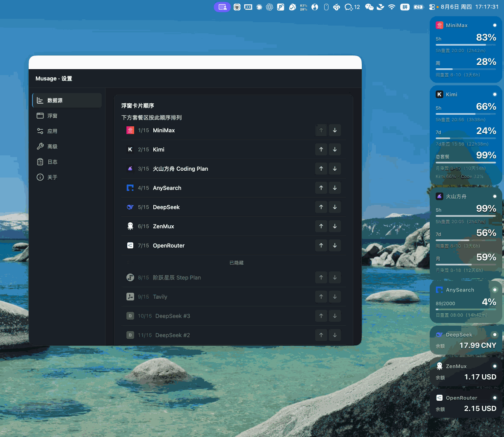Toggle the ZenMux widget status dot
The width and height of the screenshot is (504, 437).
[x=495, y=366]
